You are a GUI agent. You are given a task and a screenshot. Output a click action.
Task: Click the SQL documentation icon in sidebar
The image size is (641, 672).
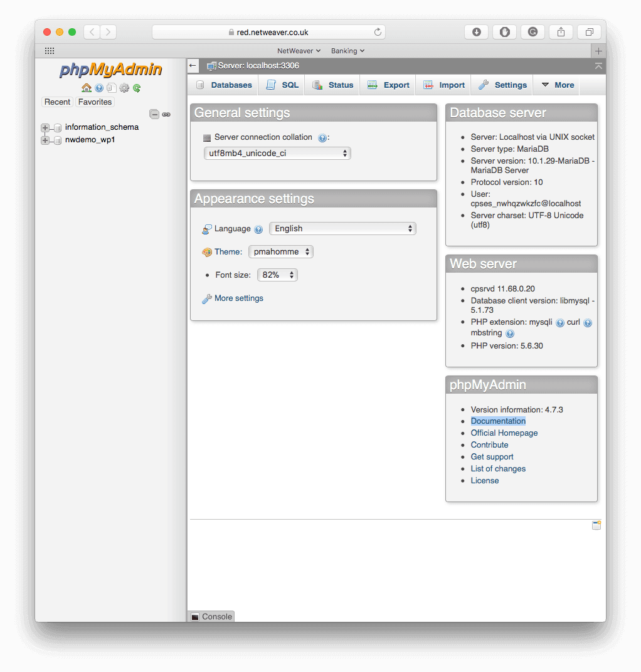(x=112, y=88)
